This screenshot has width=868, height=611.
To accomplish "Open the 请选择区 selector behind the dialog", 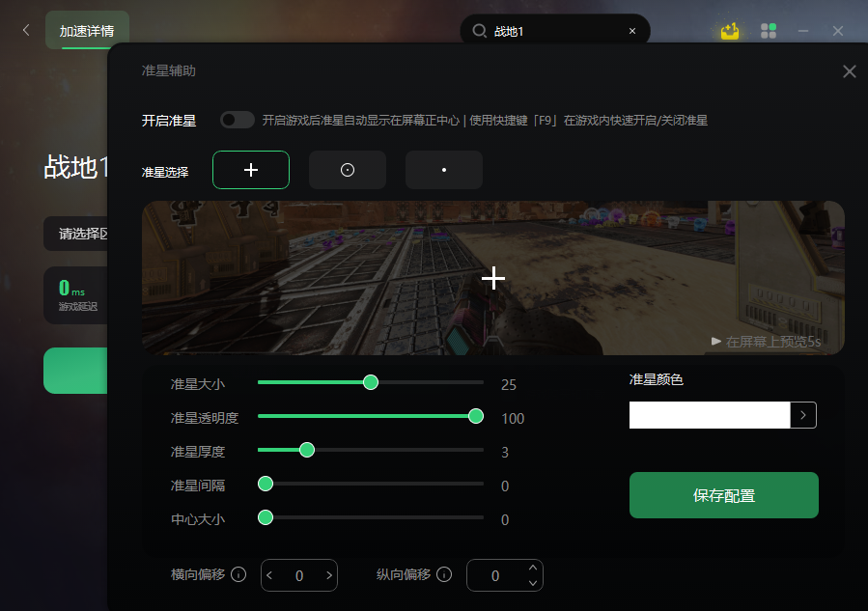I will point(76,234).
